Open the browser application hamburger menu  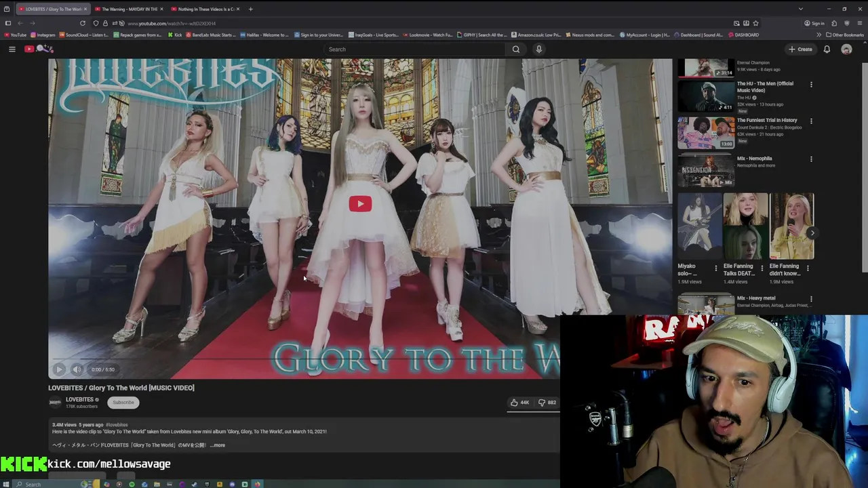click(x=860, y=23)
